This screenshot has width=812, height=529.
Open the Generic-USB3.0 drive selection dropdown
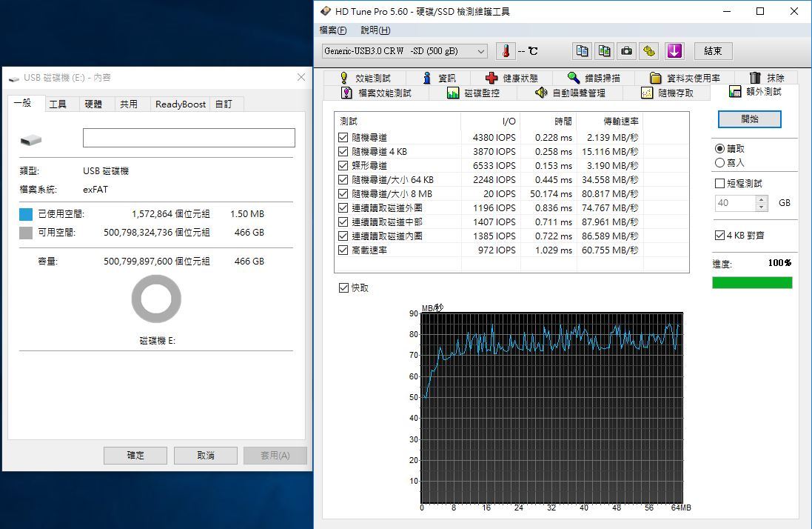(x=405, y=51)
